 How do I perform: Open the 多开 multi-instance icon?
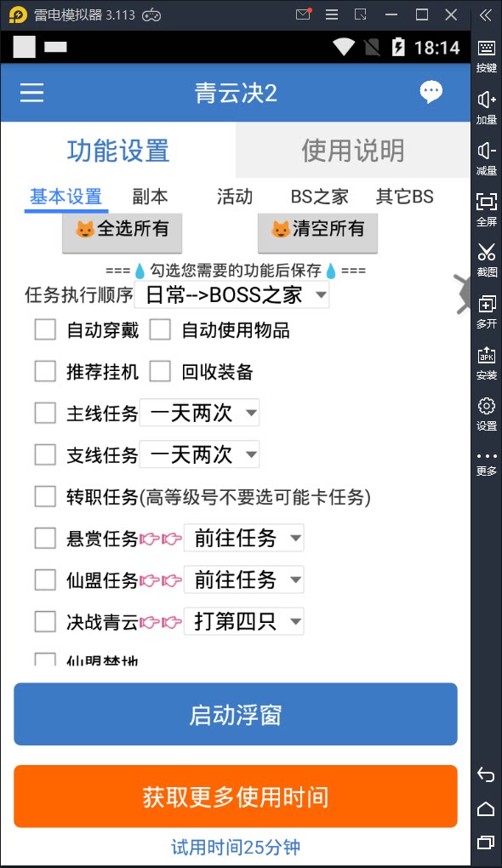(487, 311)
